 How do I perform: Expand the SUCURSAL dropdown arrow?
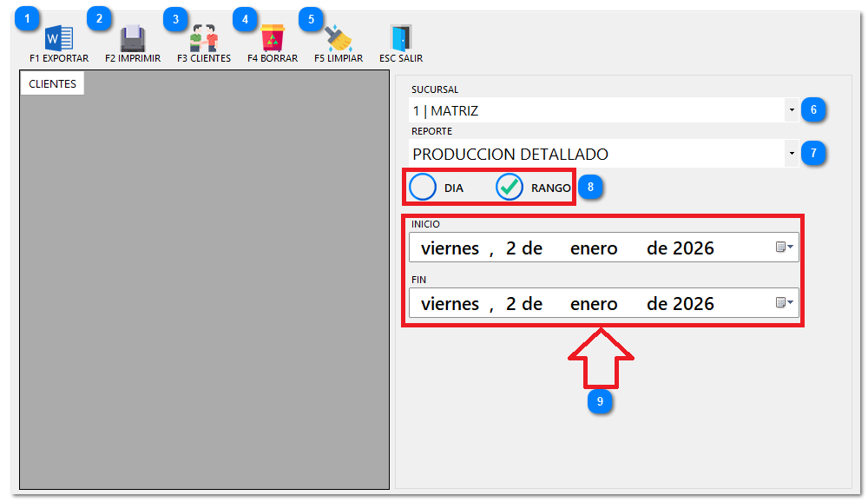(792, 111)
